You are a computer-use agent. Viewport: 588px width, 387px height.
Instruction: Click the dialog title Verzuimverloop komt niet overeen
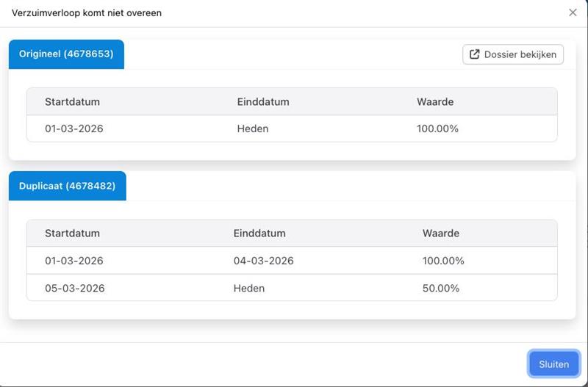pos(87,12)
